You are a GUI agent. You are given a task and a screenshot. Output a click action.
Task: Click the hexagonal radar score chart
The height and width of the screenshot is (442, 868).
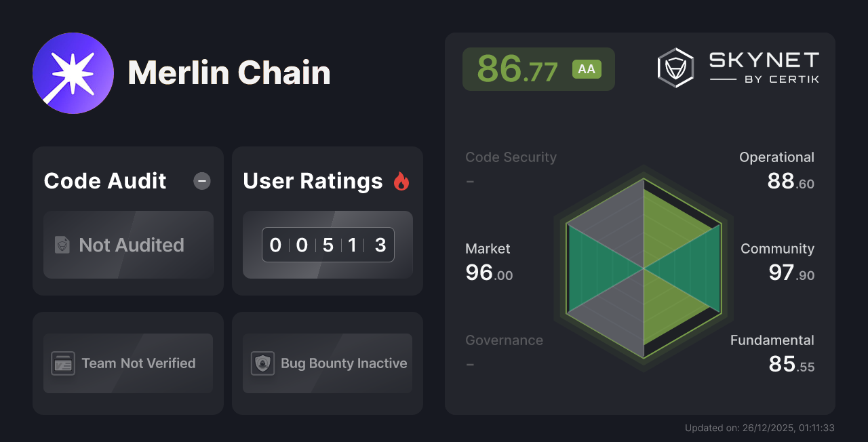coord(643,269)
